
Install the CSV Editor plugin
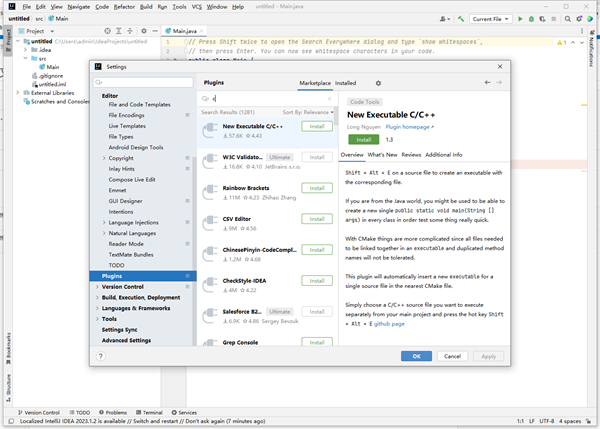[315, 222]
